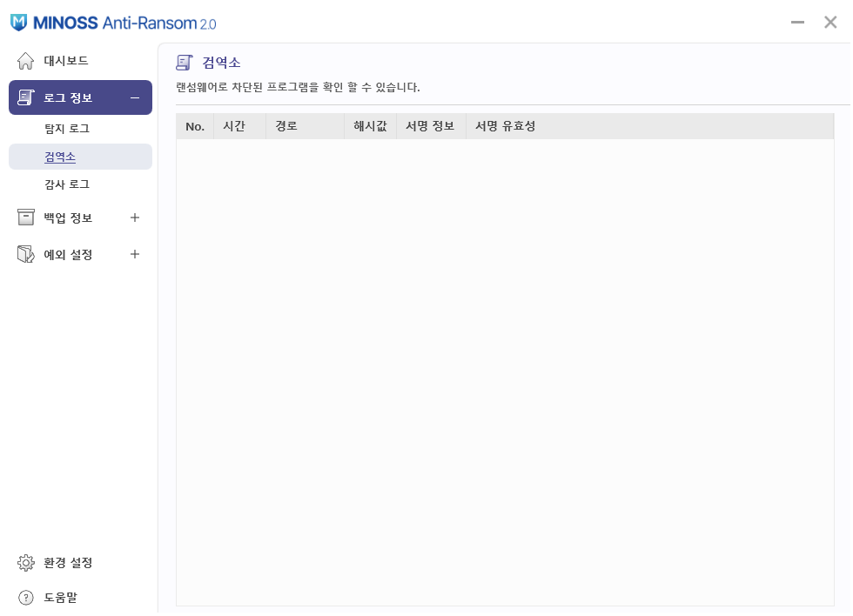The width and height of the screenshot is (853, 616).
Task: Open the 대시보드 menu
Action: pyautogui.click(x=66, y=61)
